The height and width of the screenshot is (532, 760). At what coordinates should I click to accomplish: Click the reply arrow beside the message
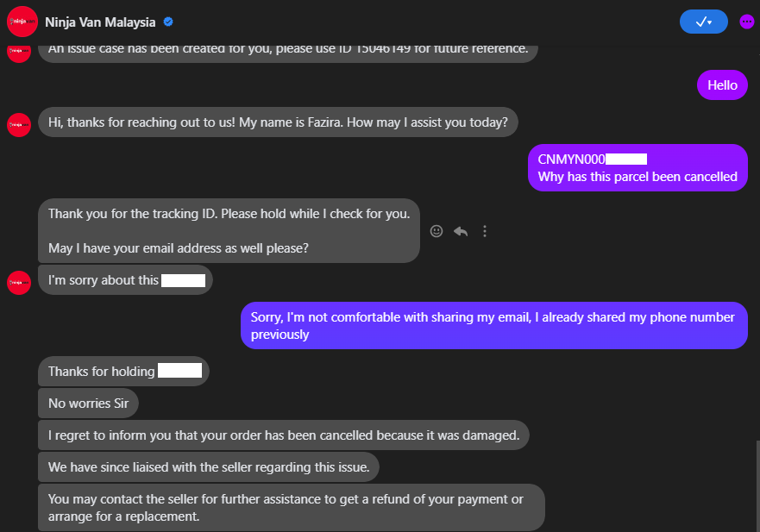pos(461,231)
